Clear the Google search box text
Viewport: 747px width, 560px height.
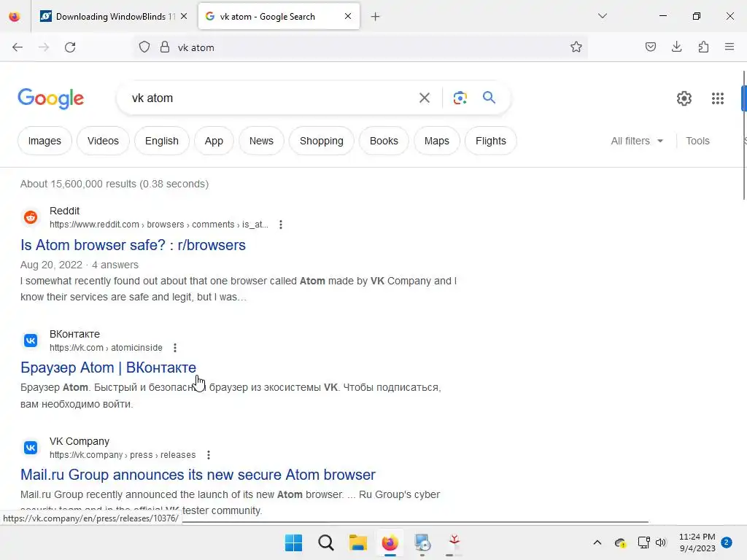pyautogui.click(x=425, y=98)
